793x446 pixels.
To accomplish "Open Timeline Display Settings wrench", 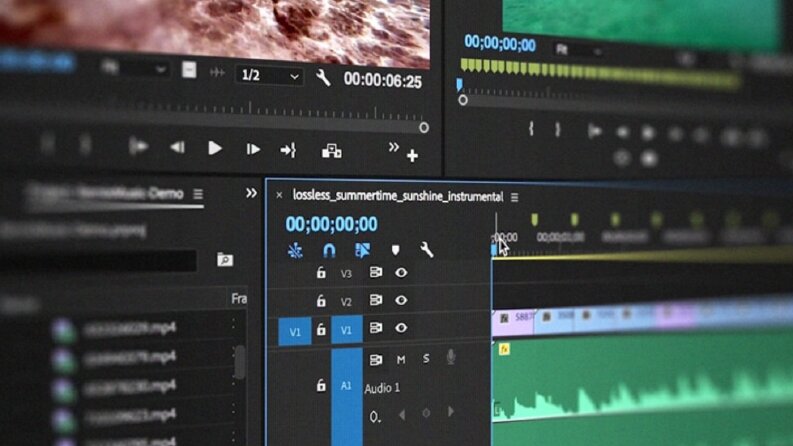I will (426, 249).
